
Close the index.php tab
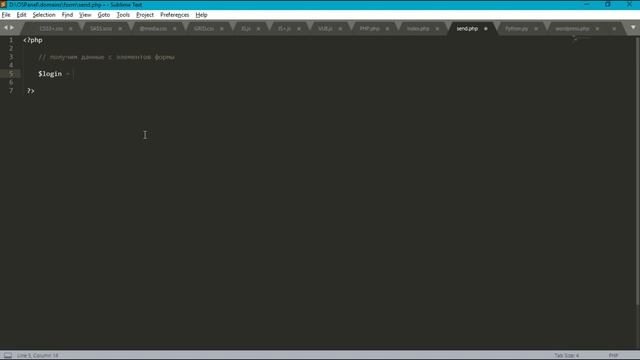pyautogui.click(x=437, y=29)
